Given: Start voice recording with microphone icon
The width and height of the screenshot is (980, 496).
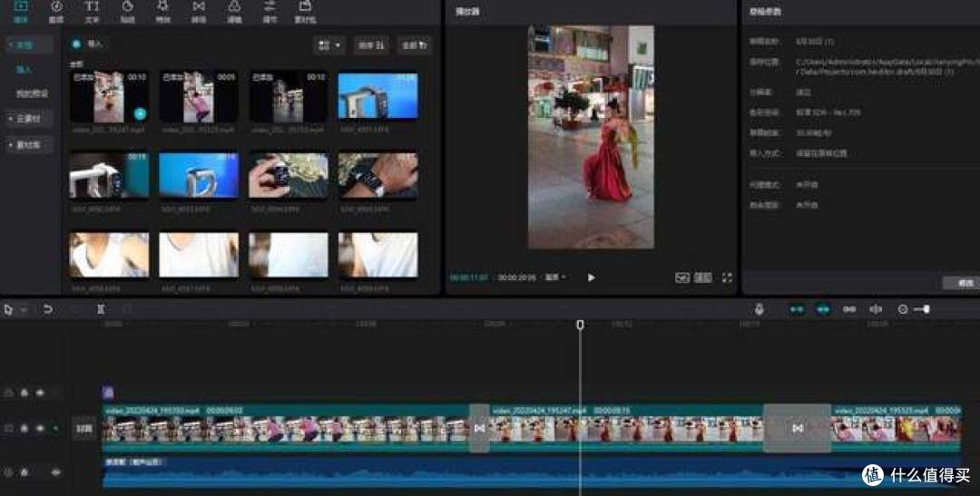Looking at the screenshot, I should 759,309.
